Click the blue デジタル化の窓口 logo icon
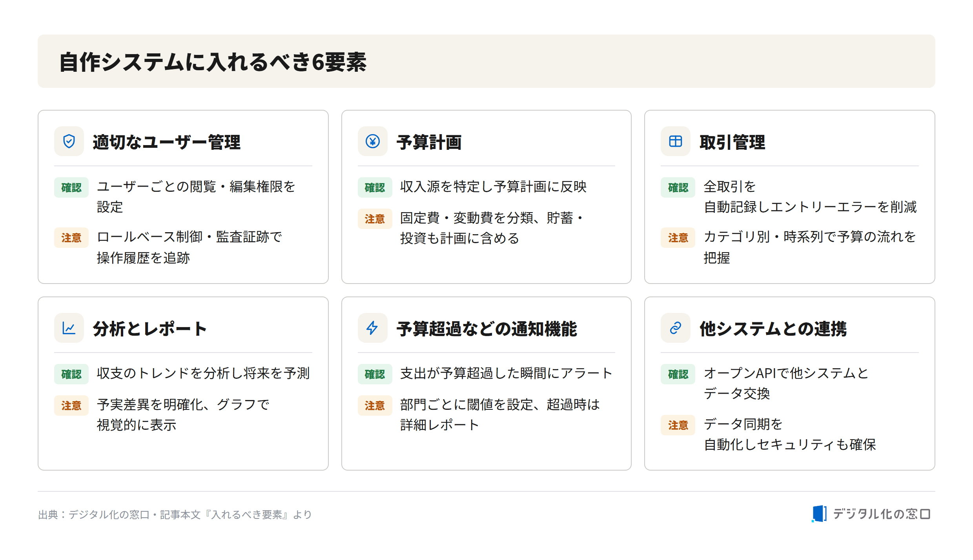The image size is (973, 560). pos(819,514)
